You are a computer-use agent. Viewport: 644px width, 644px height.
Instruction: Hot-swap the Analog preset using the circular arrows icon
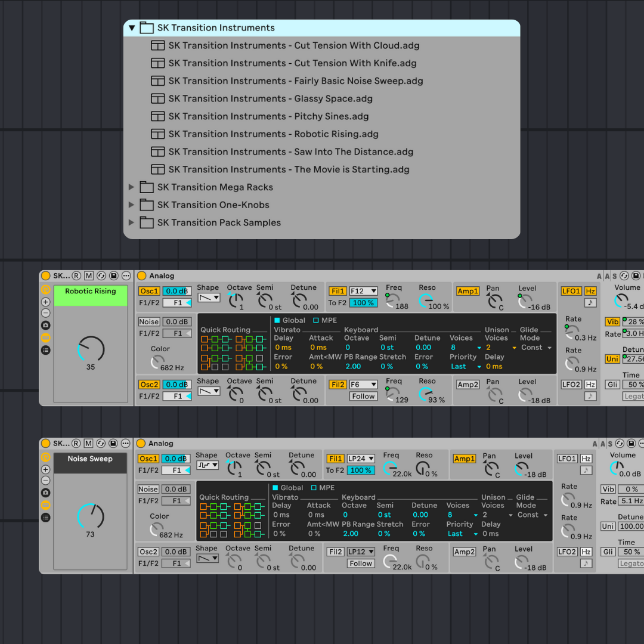click(624, 275)
